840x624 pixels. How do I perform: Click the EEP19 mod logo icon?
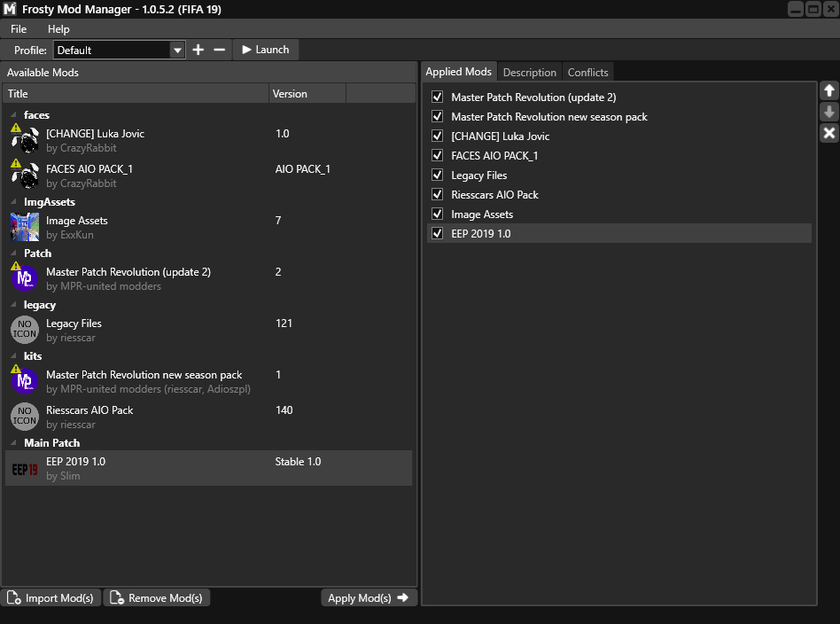[25, 470]
